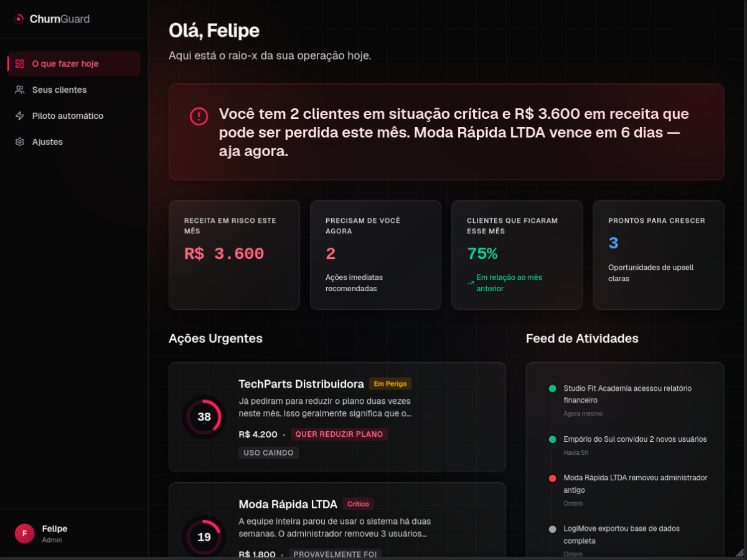Click the Em Perigo status badge

[x=390, y=384]
